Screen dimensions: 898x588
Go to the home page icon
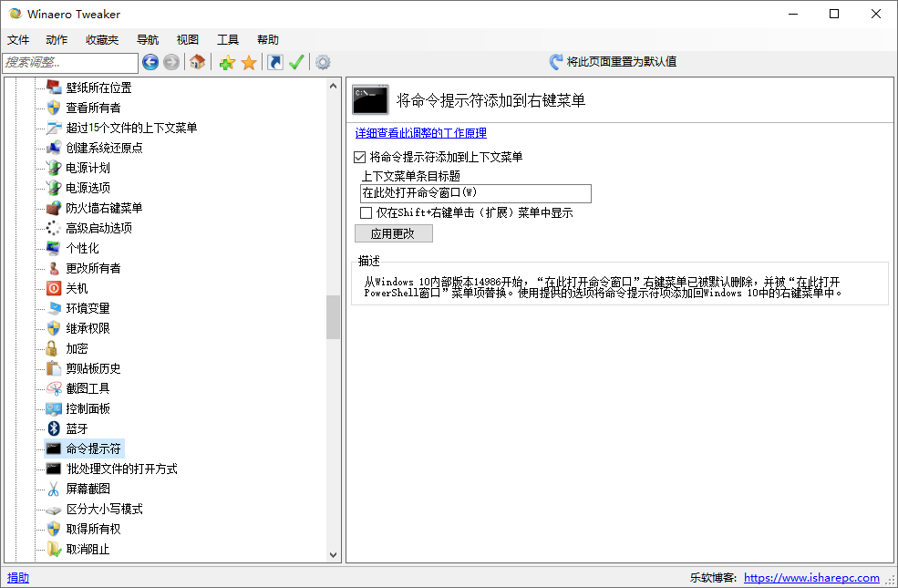[x=197, y=62]
